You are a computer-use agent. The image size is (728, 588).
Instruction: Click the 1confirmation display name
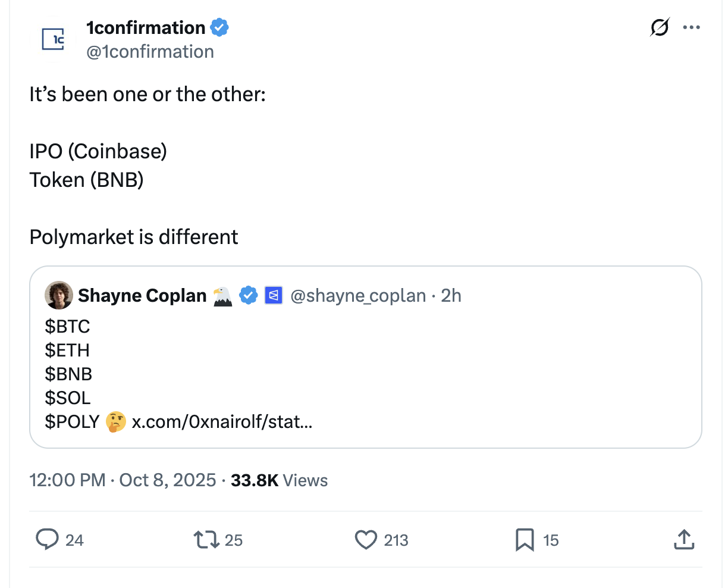[146, 27]
